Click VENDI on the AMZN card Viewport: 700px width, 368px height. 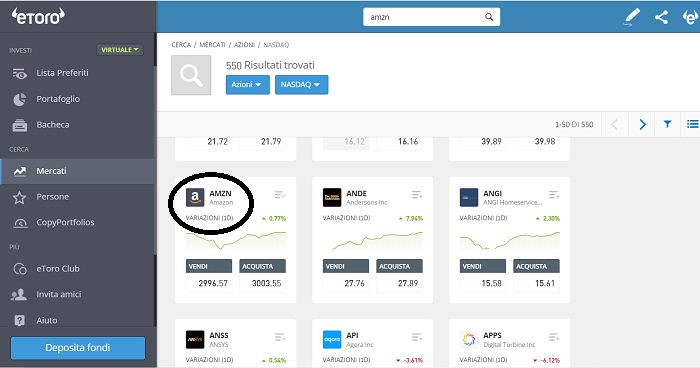pyautogui.click(x=209, y=266)
